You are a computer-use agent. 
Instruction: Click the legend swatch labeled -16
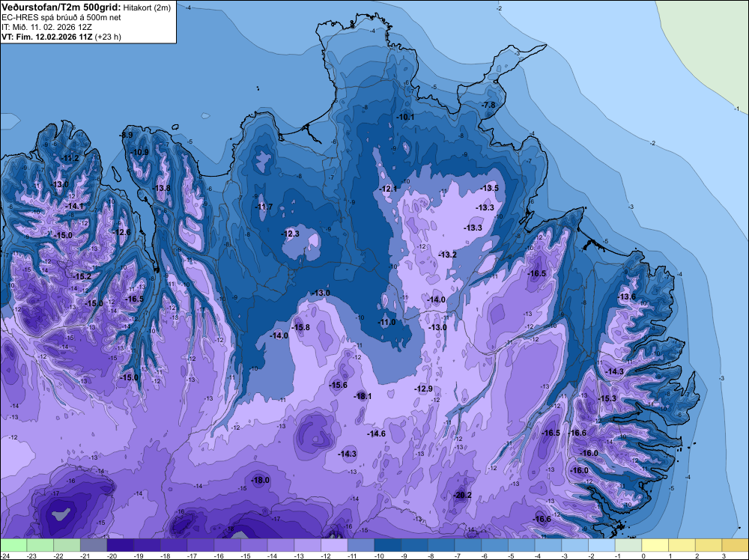228,545
